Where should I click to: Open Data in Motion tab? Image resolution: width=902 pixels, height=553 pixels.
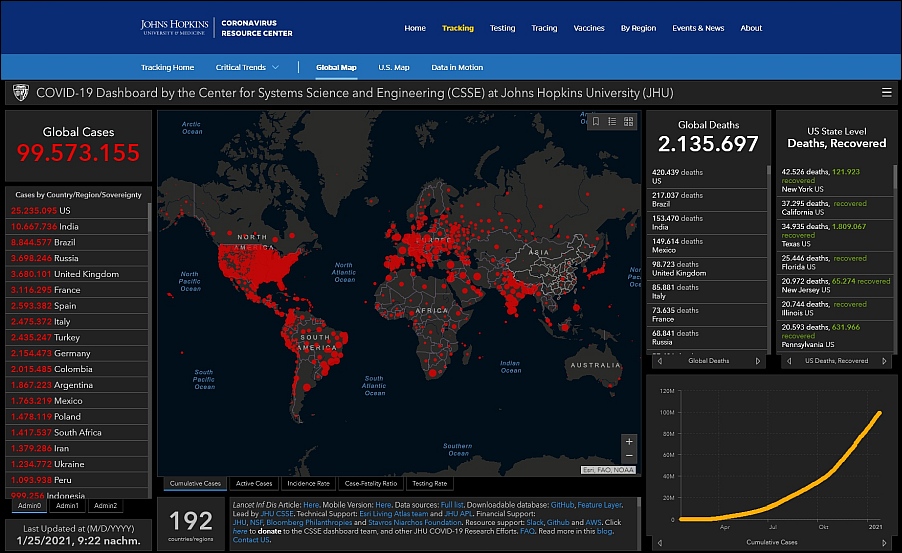457,67
